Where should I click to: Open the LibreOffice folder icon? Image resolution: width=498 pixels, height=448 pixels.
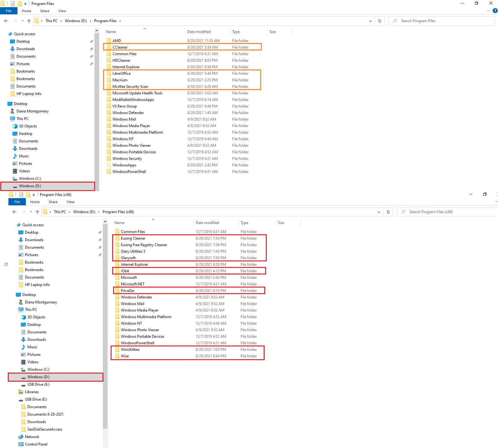tap(109, 74)
